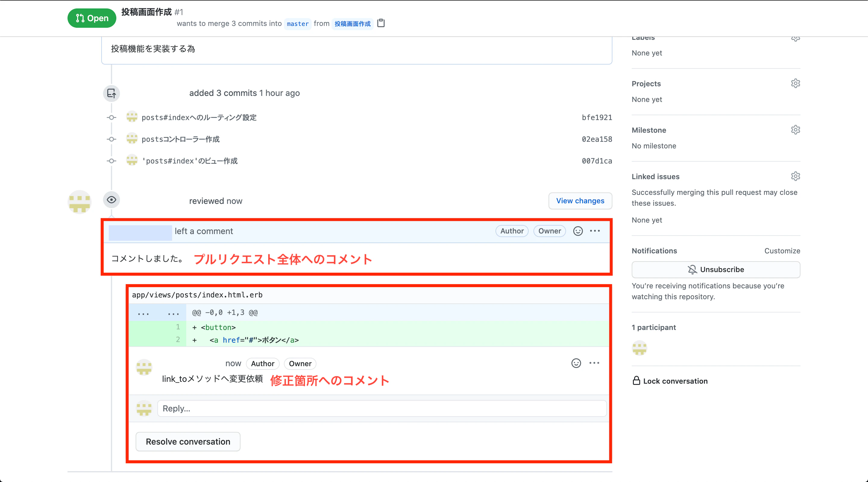
Task: Lock the conversation
Action: click(x=671, y=381)
